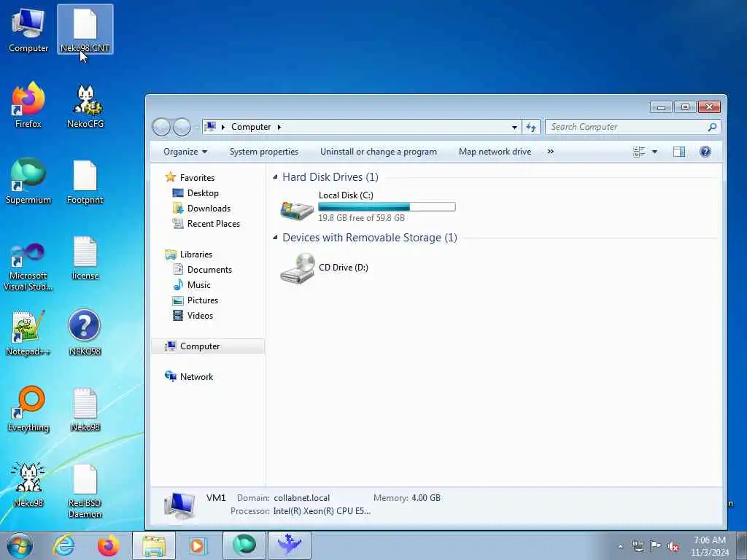This screenshot has width=747, height=560.
Task: Select the Supermium desktop shortcut
Action: pyautogui.click(x=28, y=181)
